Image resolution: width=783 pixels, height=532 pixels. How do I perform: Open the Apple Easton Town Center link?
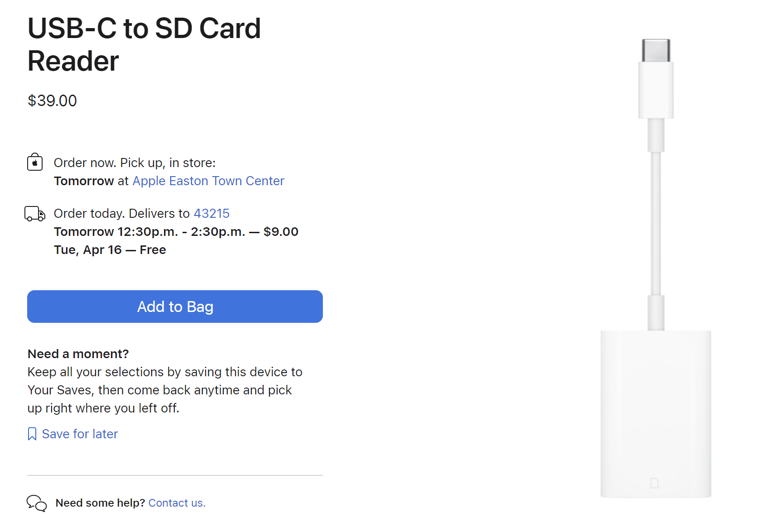pos(208,181)
